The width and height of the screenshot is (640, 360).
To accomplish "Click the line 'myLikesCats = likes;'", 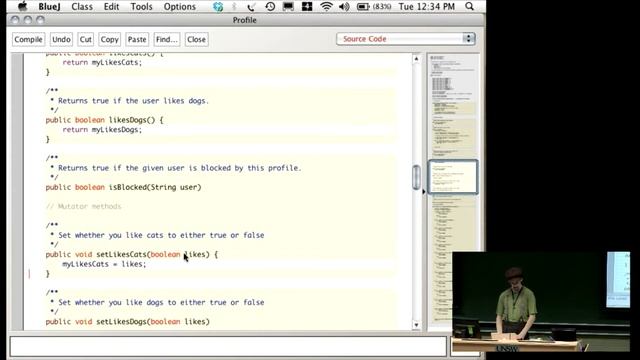I will pos(104,264).
